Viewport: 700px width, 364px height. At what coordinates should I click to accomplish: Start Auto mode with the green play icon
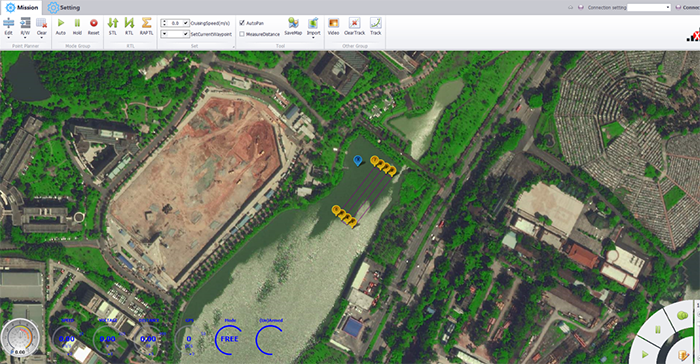click(x=61, y=23)
